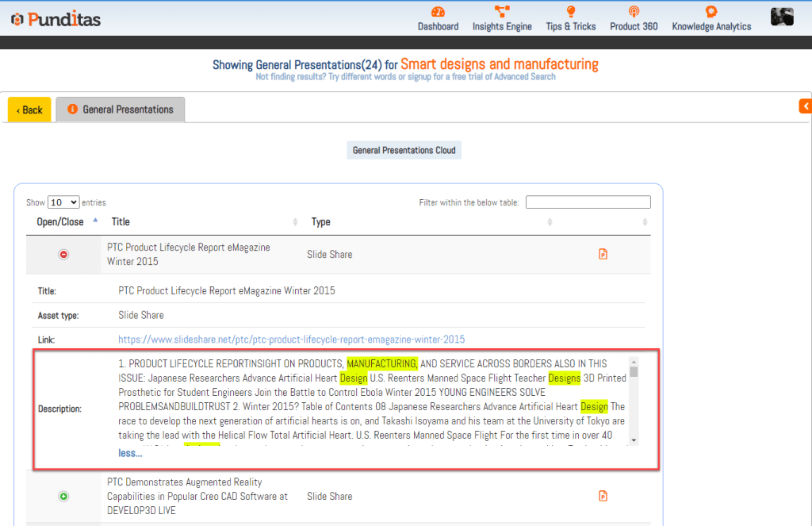This screenshot has width=812, height=526.
Task: Click the description scrollbar down arrow
Action: point(634,440)
